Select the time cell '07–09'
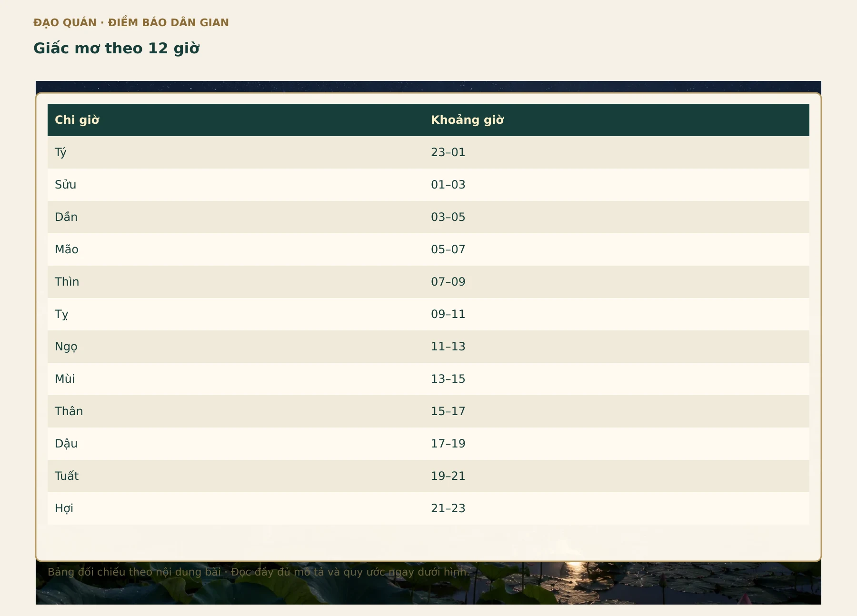The height and width of the screenshot is (616, 857). coord(617,282)
